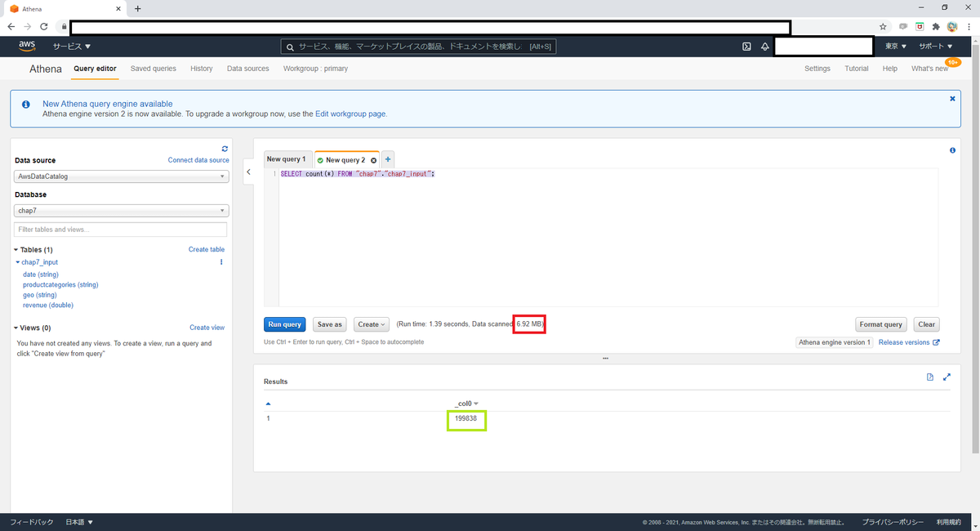This screenshot has width=980, height=531.
Task: Open the サポート support dropdown
Action: click(x=936, y=47)
